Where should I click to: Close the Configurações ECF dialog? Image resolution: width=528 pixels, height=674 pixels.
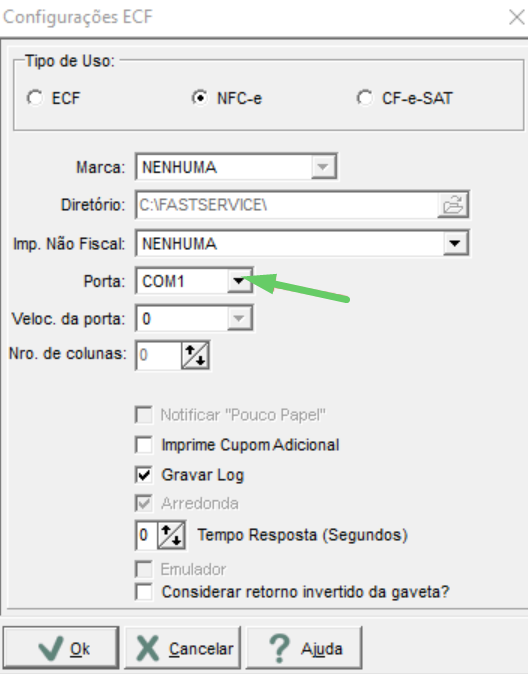pyautogui.click(x=516, y=17)
